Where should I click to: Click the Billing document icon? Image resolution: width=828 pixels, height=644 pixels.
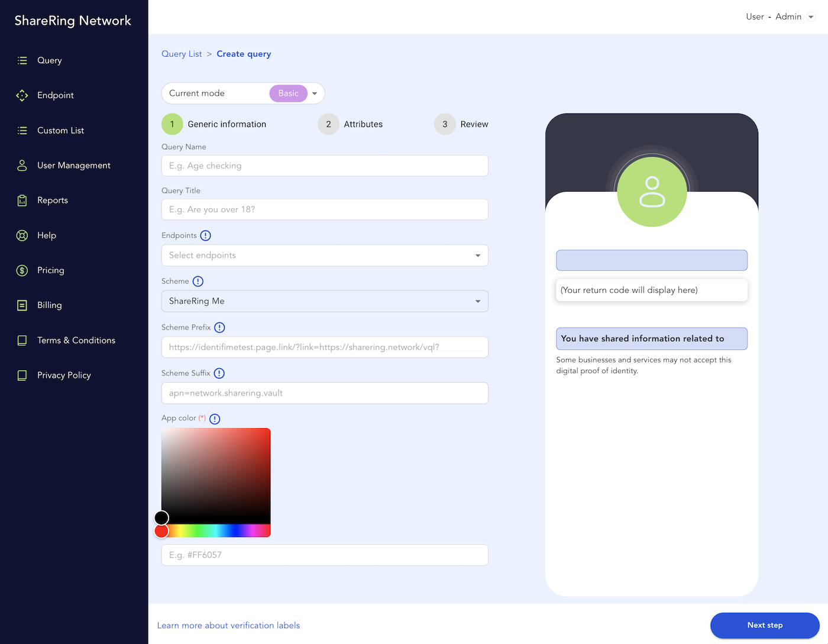tap(22, 305)
